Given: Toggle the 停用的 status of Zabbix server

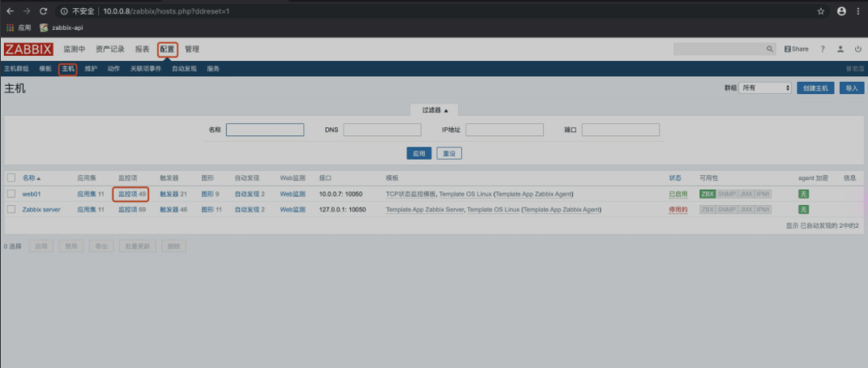Looking at the screenshot, I should (678, 210).
